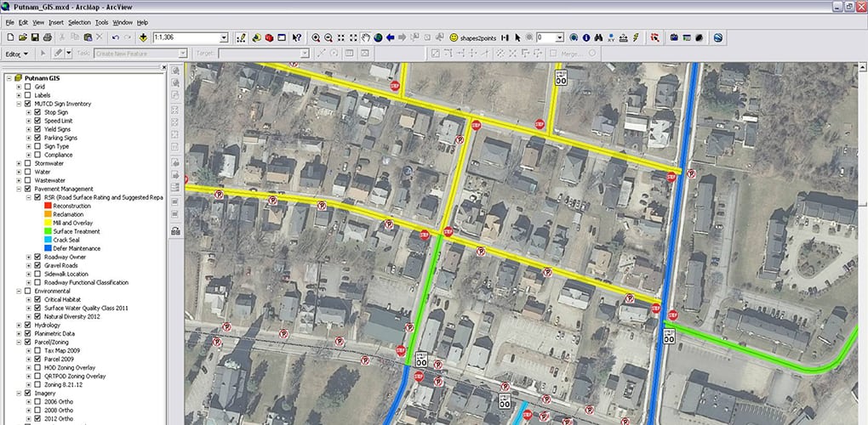
Task: Select the Identify tool blue i icon
Action: (x=586, y=37)
